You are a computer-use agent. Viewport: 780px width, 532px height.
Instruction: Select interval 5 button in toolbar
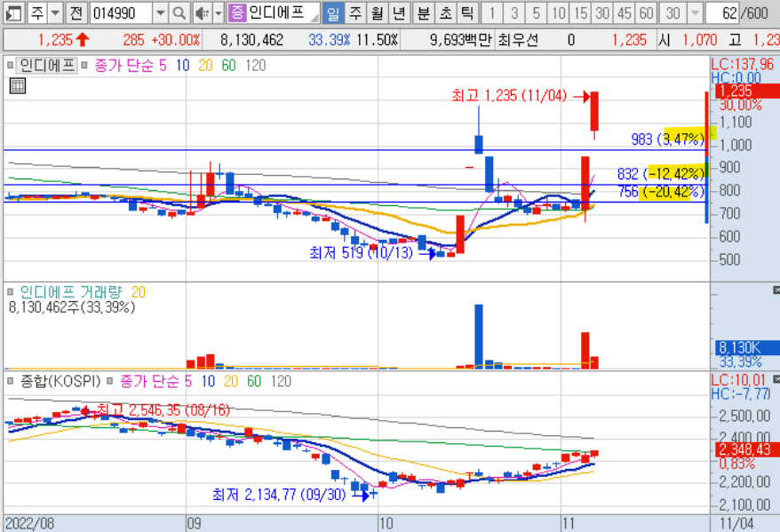[x=536, y=13]
